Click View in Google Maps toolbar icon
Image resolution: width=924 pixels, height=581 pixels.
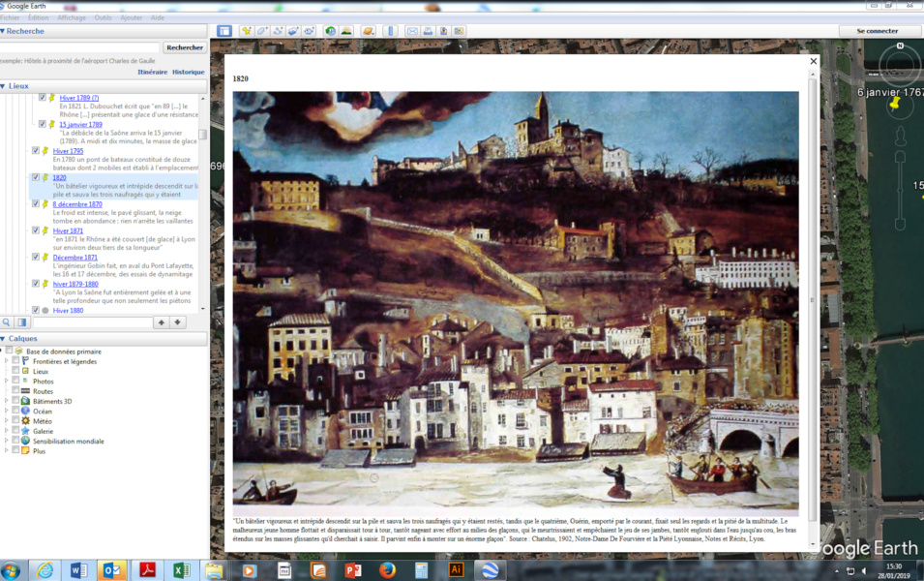pyautogui.click(x=459, y=31)
